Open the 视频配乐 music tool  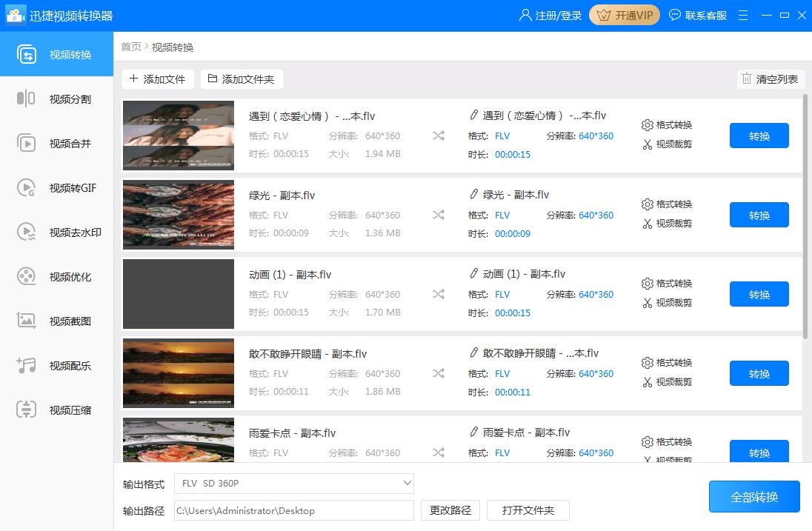(x=56, y=365)
